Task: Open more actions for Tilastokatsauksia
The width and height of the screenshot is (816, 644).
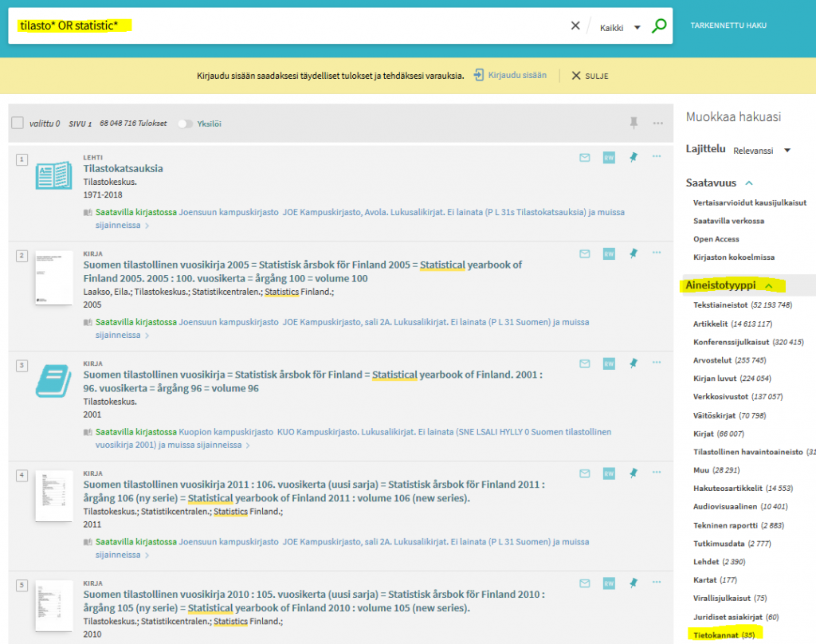Action: click(657, 156)
